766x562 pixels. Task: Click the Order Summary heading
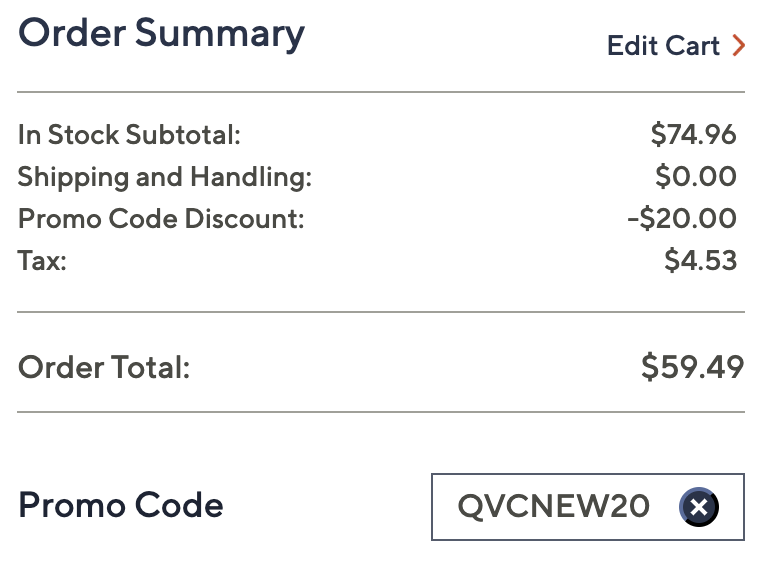(161, 34)
